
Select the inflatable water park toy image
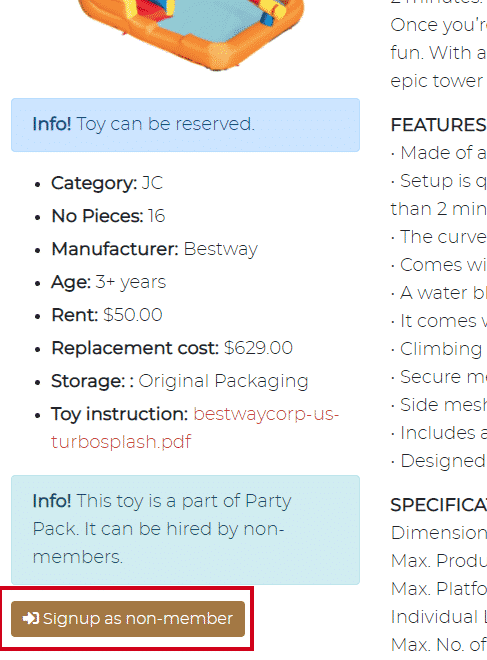pyautogui.click(x=191, y=34)
